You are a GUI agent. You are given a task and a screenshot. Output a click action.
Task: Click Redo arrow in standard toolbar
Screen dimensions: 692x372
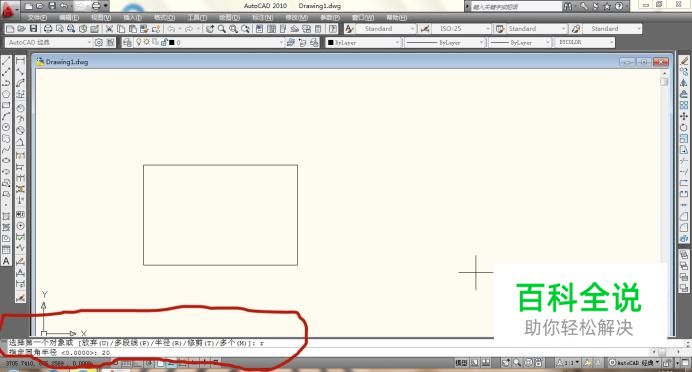point(189,29)
